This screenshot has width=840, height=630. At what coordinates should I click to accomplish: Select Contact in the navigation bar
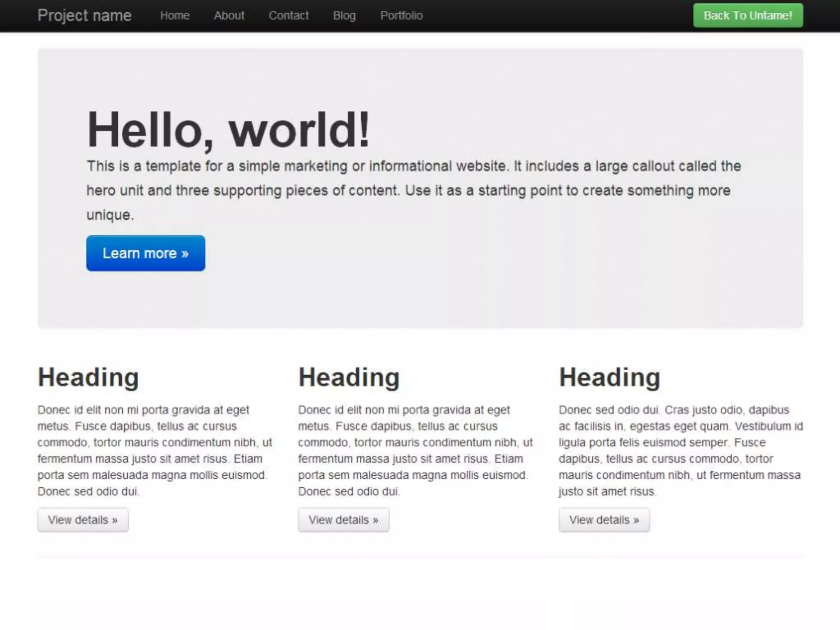click(288, 16)
